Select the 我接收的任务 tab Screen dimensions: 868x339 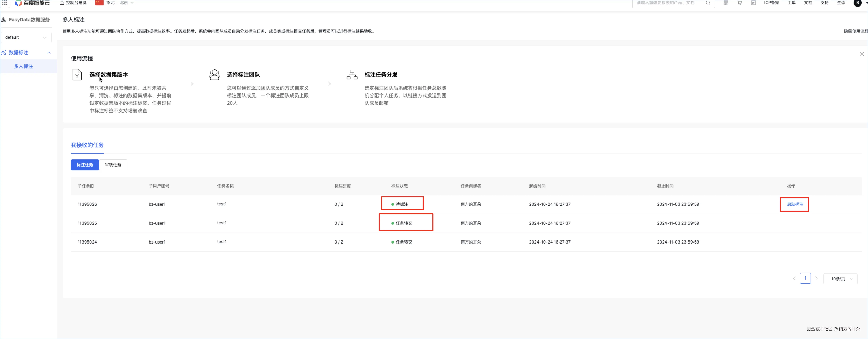tap(87, 145)
